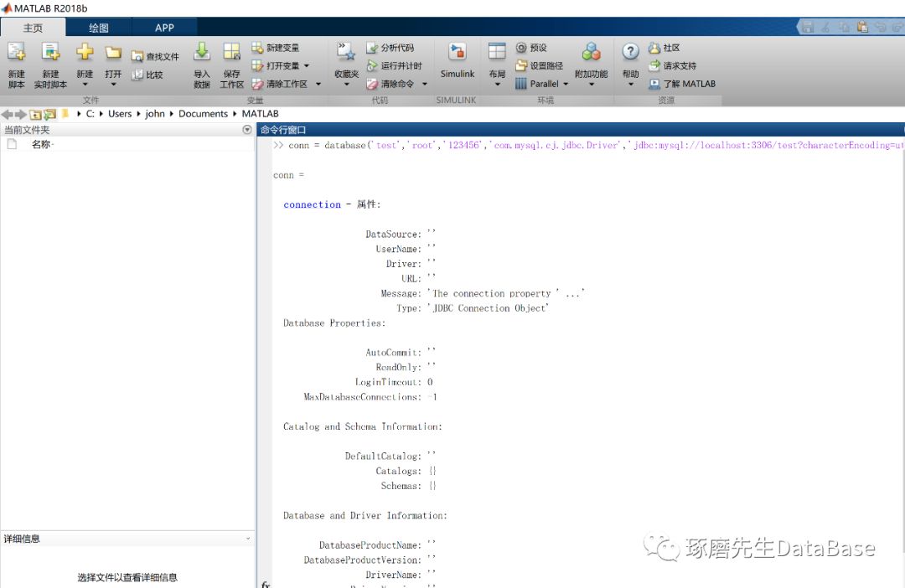Viewport: 905px width, 588px height.
Task: Click the paste icon in quick access toolbar
Action: (862, 27)
